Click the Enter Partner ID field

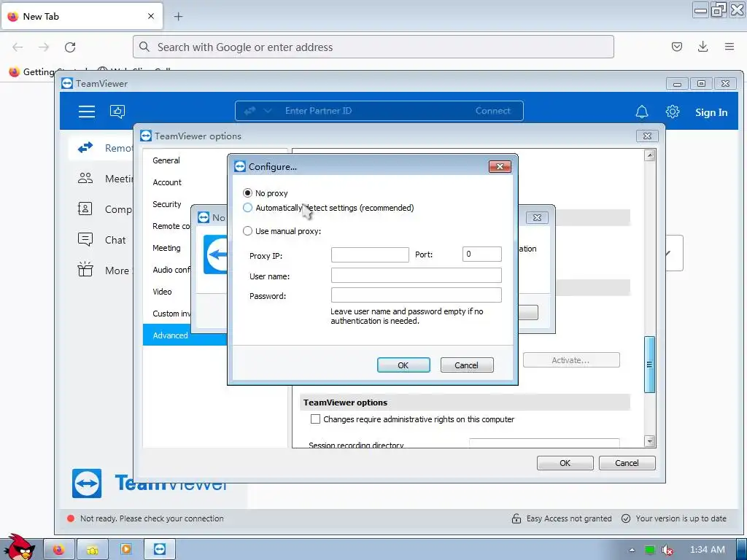(x=318, y=111)
